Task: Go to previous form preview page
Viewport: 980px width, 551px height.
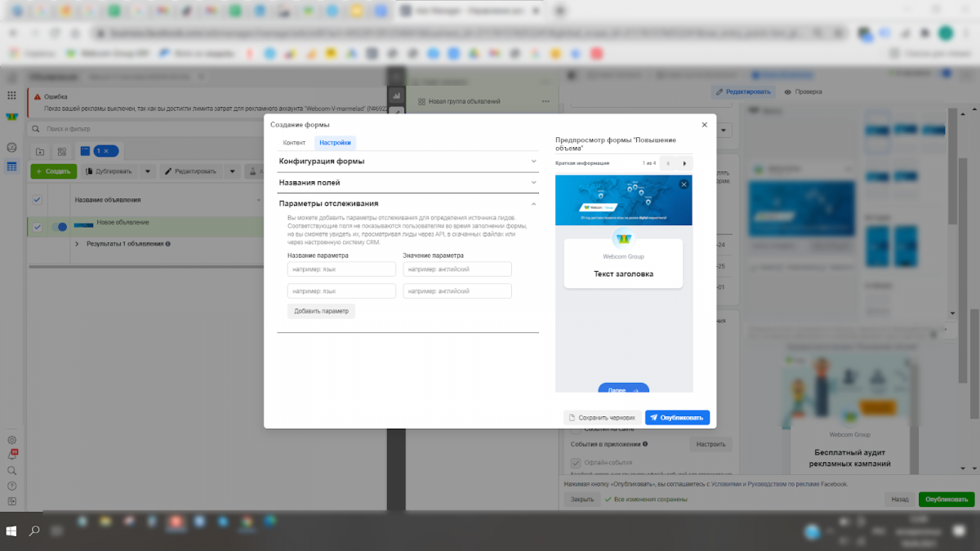Action: 667,163
